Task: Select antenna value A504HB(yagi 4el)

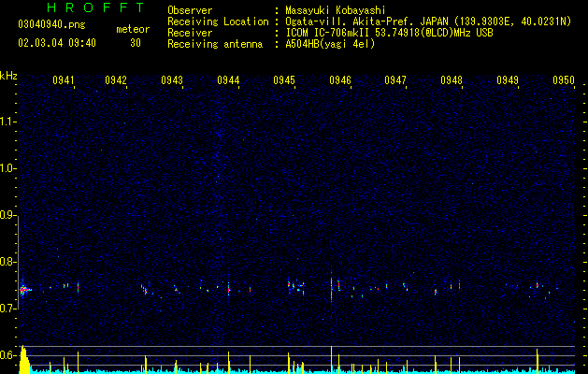Action: point(330,44)
